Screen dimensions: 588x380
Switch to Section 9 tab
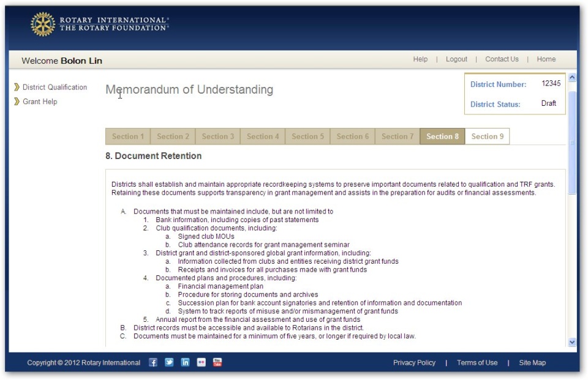pyautogui.click(x=488, y=136)
